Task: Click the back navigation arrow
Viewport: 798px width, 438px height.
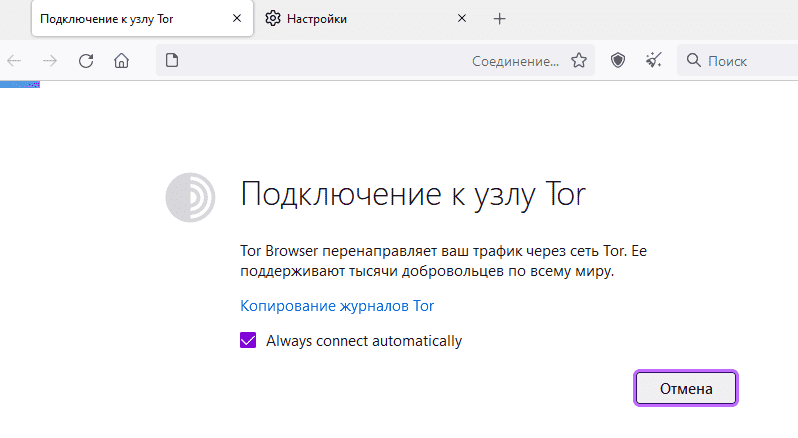Action: tap(14, 61)
